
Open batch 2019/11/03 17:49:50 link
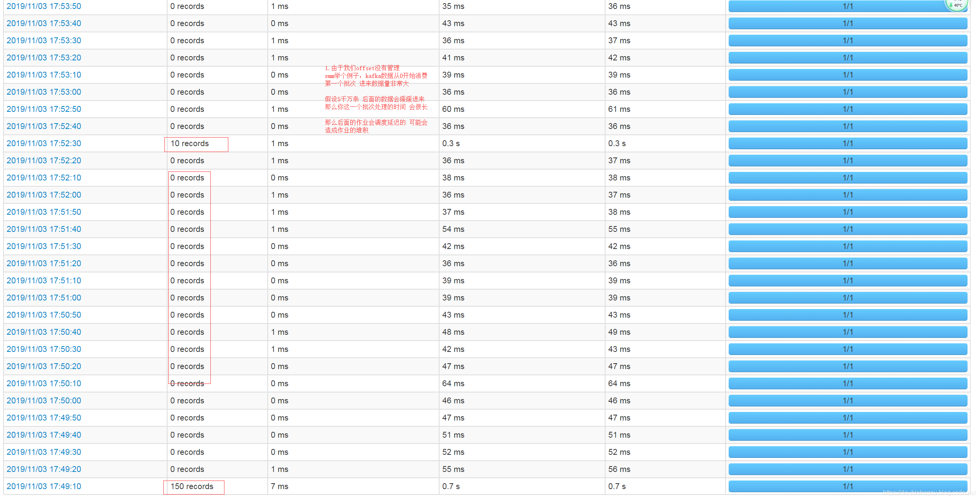click(44, 418)
